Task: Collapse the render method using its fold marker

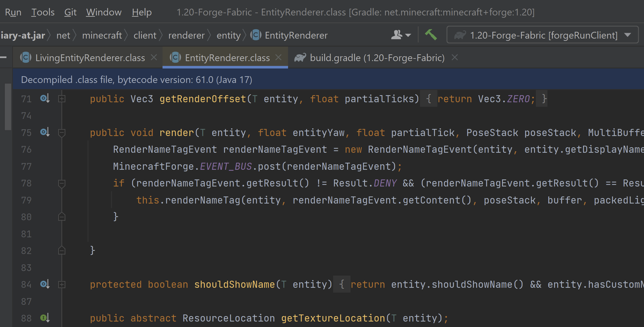Action: [61, 132]
